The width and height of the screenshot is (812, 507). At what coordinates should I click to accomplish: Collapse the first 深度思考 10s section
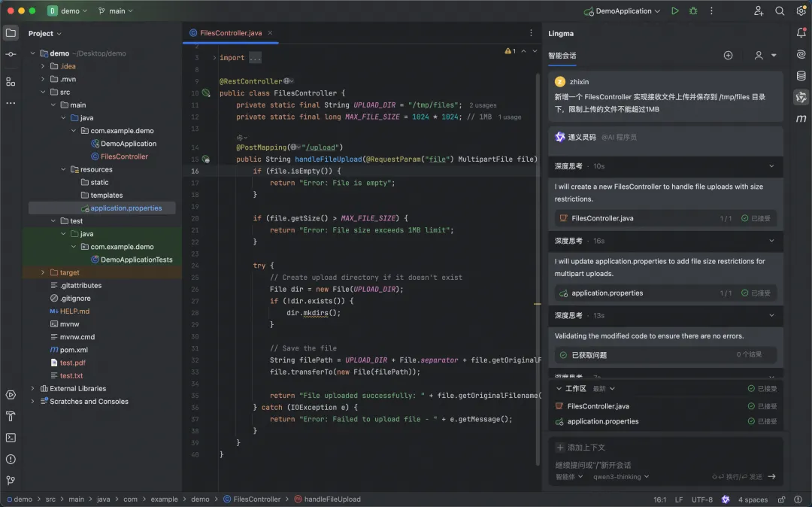pyautogui.click(x=771, y=166)
